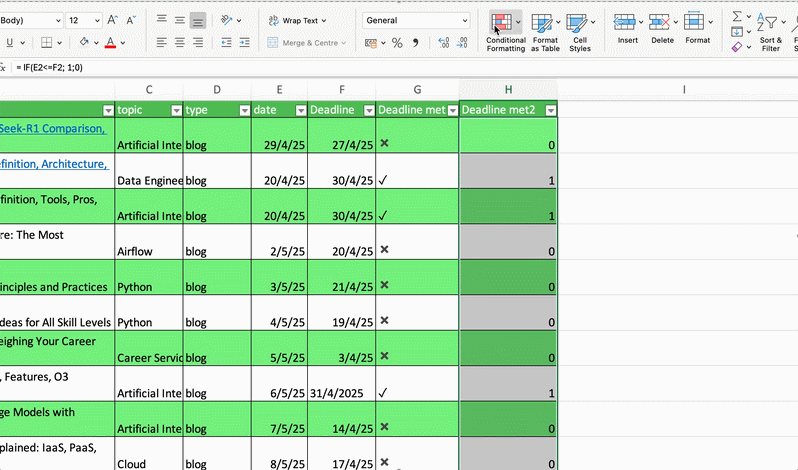Open the Deadline met2 column filter
Screen dimensions: 798x470
(549, 110)
